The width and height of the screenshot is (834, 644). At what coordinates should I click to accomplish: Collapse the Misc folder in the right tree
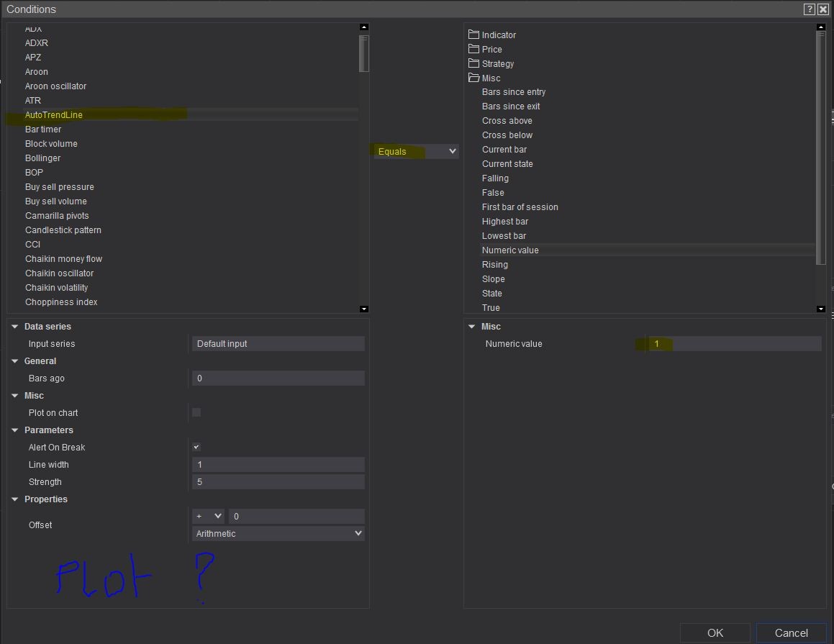point(484,78)
